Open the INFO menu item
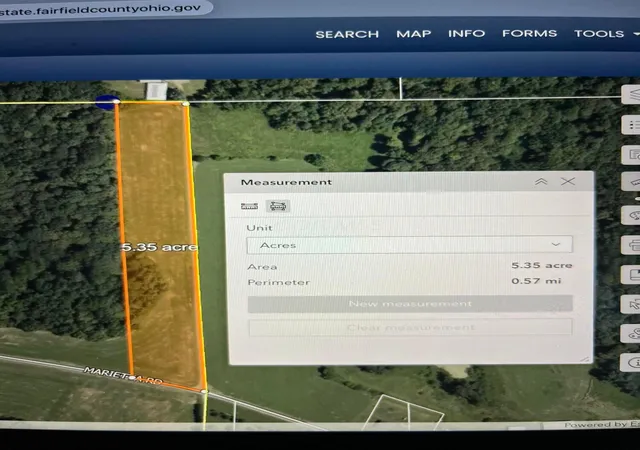This screenshot has height=450, width=640. (x=467, y=33)
